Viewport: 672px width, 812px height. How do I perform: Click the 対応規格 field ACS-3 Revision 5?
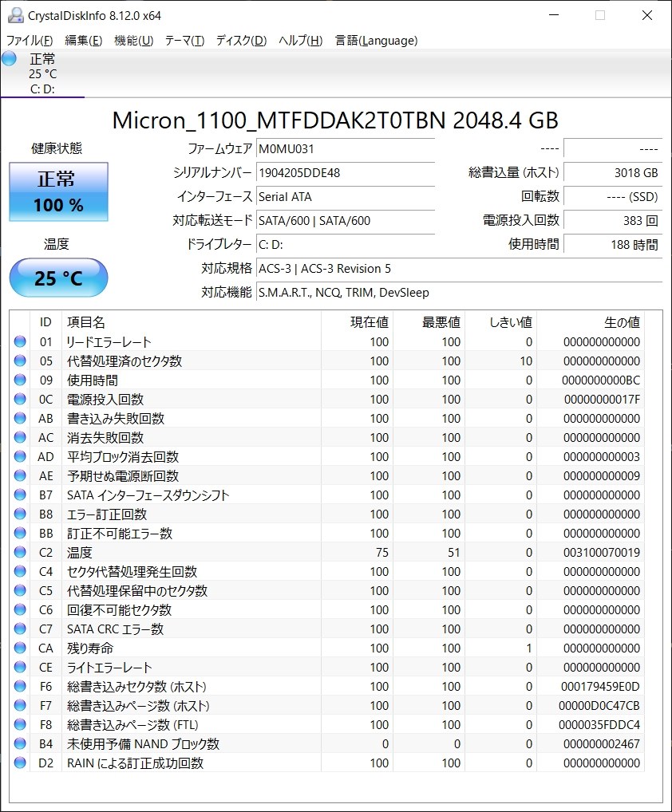[459, 269]
